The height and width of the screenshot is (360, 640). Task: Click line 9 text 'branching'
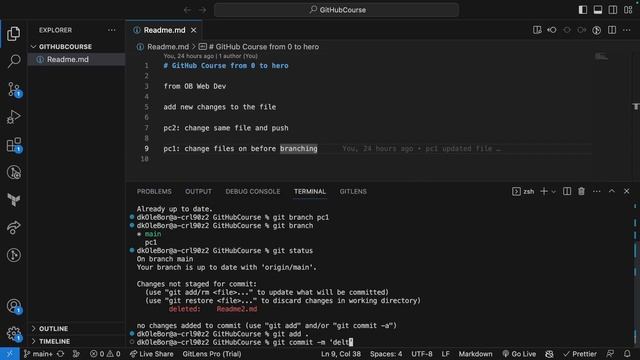coord(298,149)
